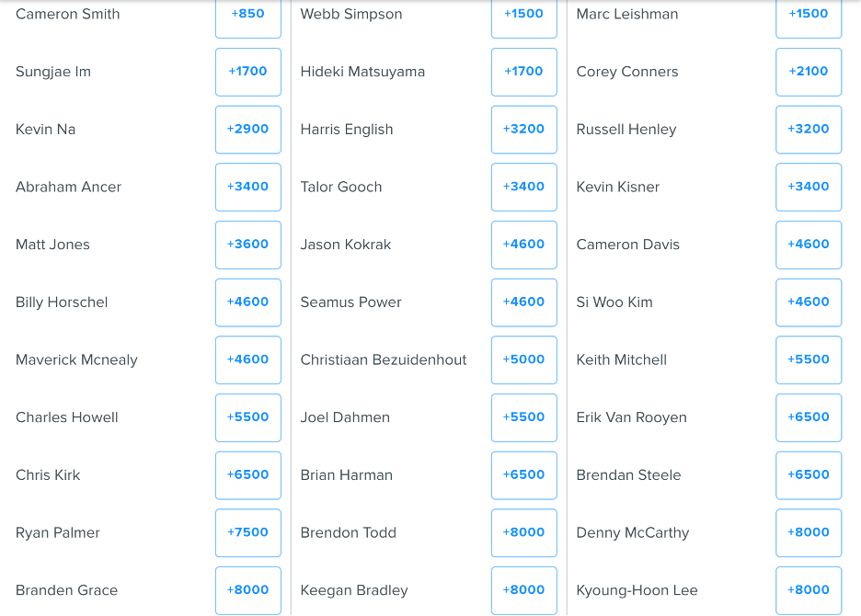Click the Maverick Mcnealy player name
Image resolution: width=861 pixels, height=616 pixels.
76,360
